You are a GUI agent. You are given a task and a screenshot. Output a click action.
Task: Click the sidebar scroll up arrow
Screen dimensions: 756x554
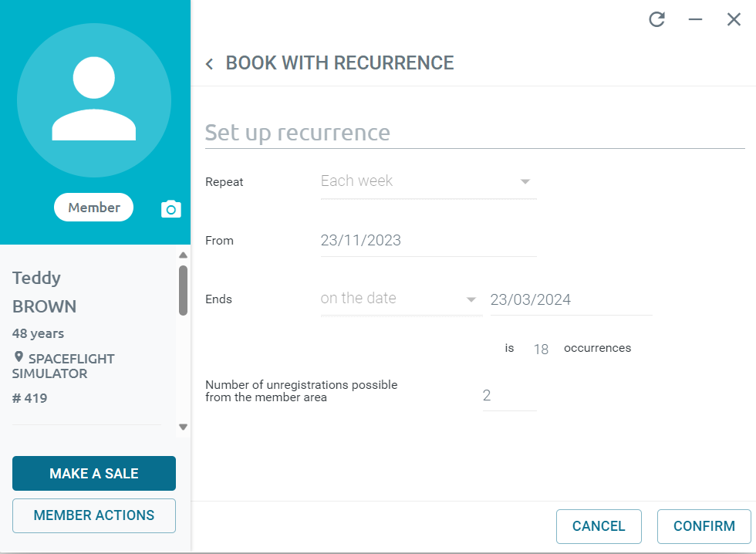(184, 255)
